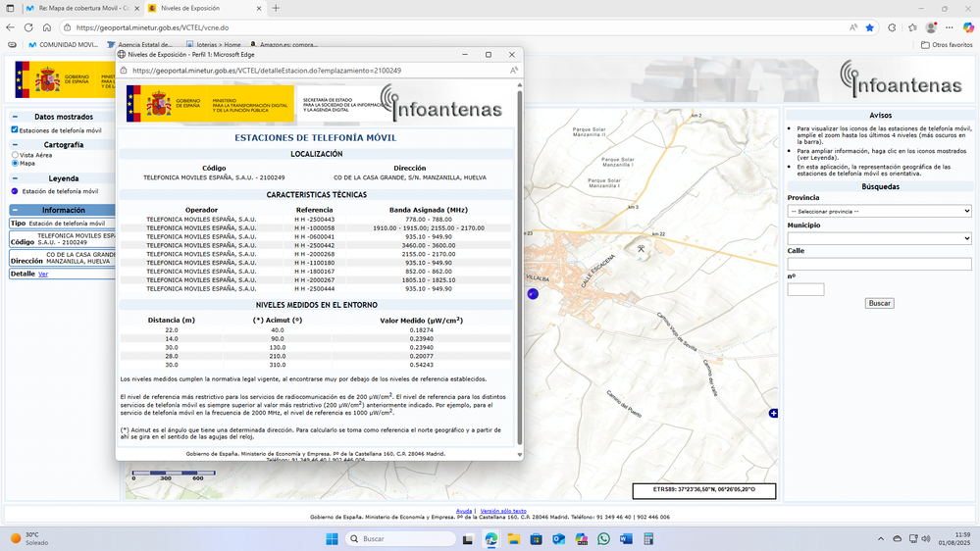Open Agencia Estatal bookmark
The width and height of the screenshot is (980, 551).
click(139, 45)
